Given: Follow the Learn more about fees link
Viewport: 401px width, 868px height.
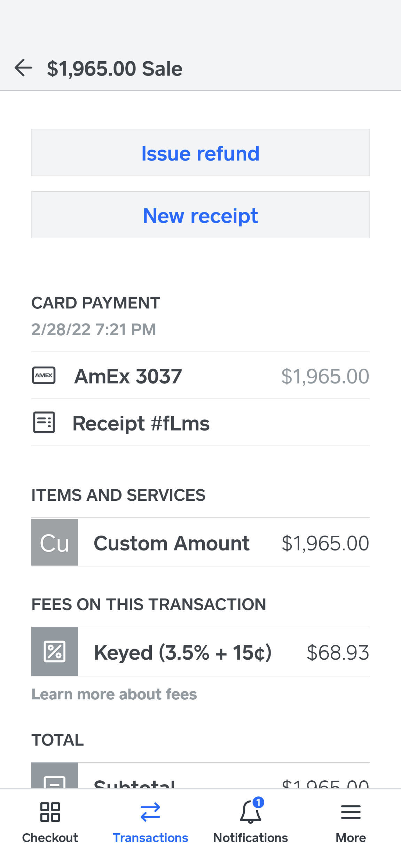Looking at the screenshot, I should [114, 694].
